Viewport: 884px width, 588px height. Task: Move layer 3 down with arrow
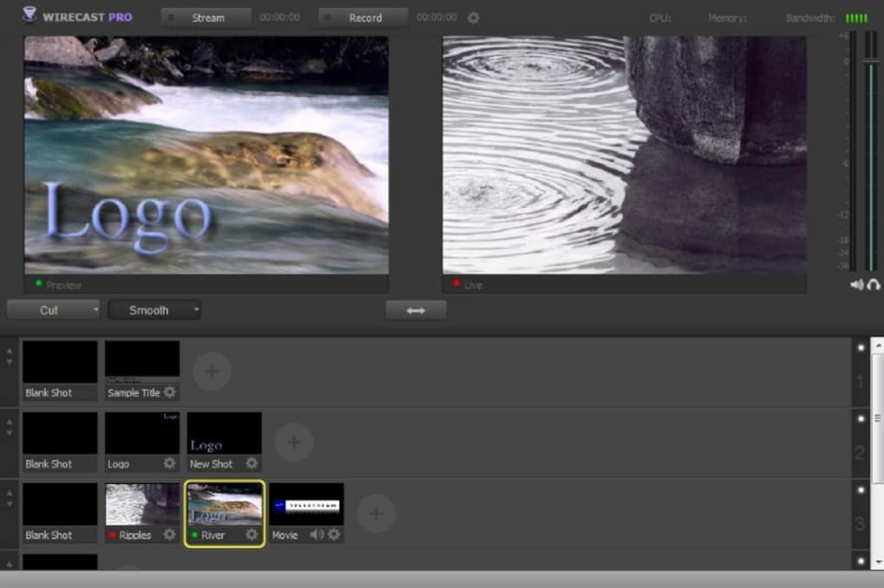(10, 504)
